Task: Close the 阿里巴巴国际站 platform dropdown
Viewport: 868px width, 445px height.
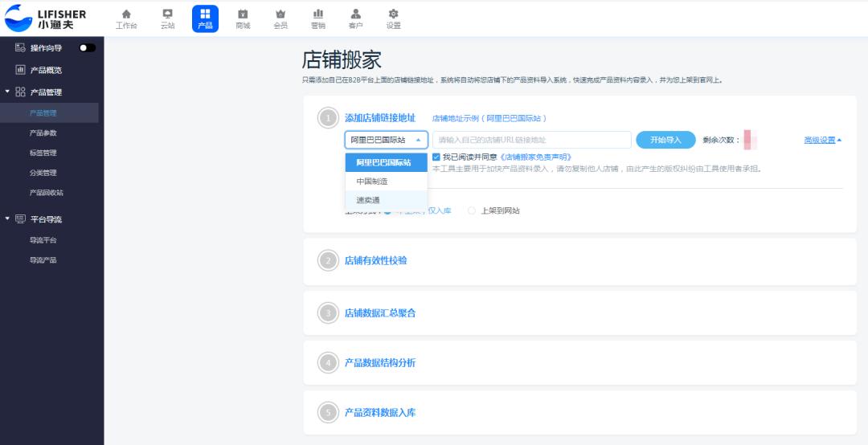Action: 386,140
